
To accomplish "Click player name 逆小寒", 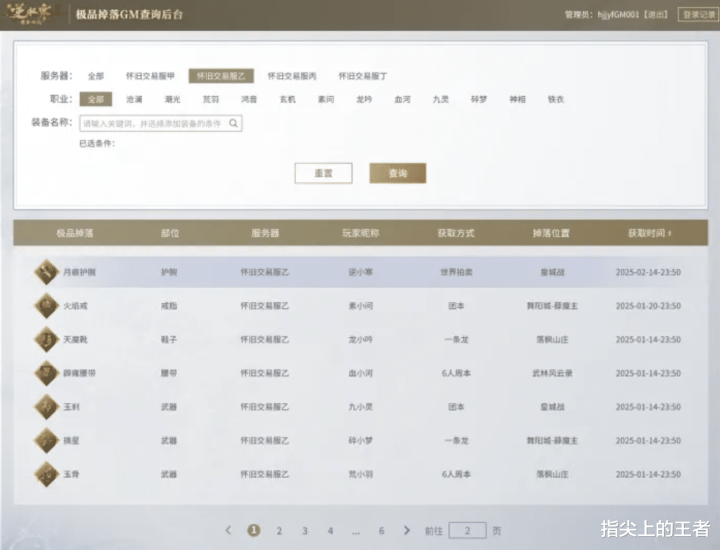I will (360, 272).
